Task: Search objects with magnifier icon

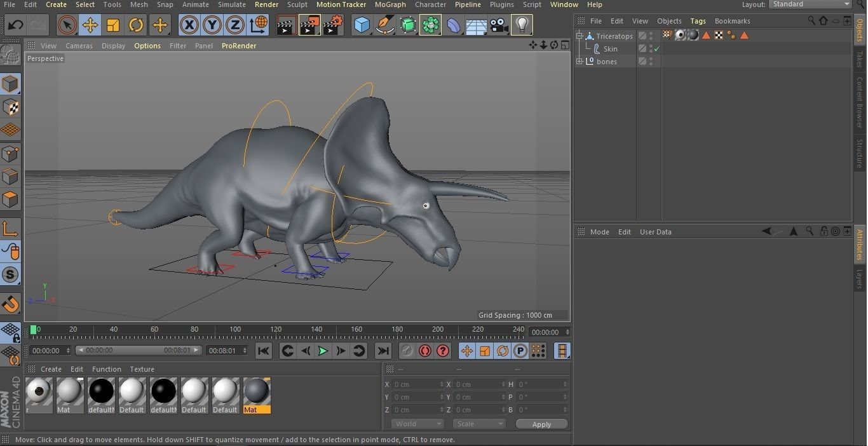Action: click(811, 21)
